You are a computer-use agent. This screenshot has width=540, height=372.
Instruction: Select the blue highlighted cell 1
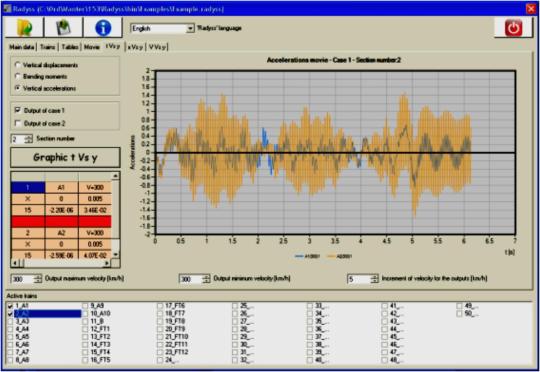pos(28,187)
